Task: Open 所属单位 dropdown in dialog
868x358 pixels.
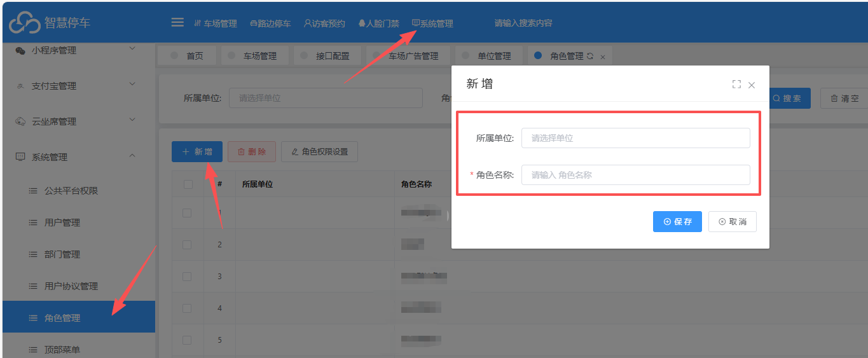Action: click(x=635, y=138)
